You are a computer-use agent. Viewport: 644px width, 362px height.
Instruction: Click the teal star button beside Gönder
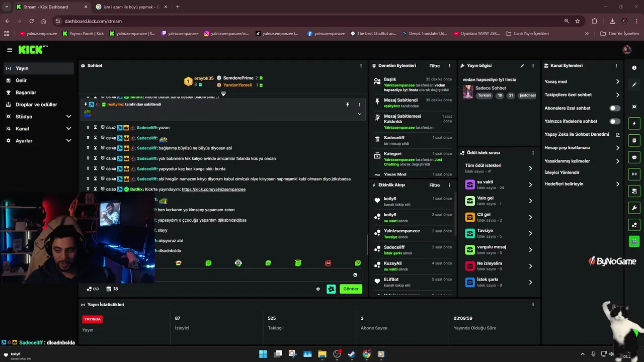(x=331, y=289)
